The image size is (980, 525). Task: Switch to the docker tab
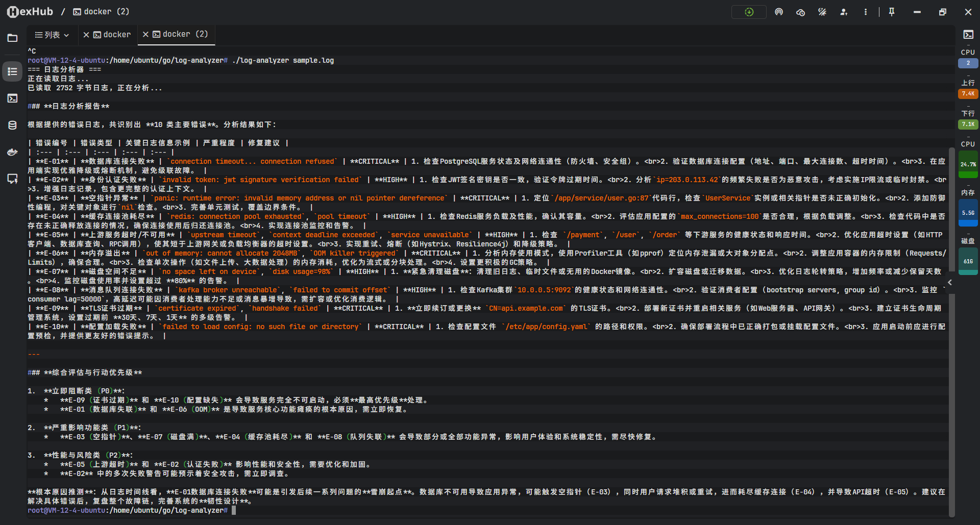pos(112,35)
